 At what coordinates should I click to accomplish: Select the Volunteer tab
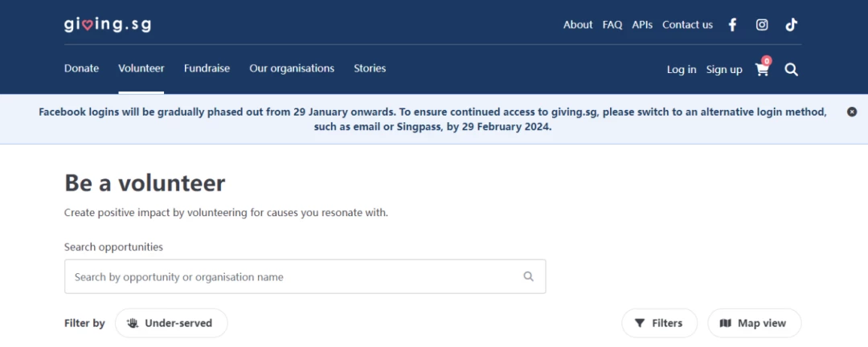141,68
